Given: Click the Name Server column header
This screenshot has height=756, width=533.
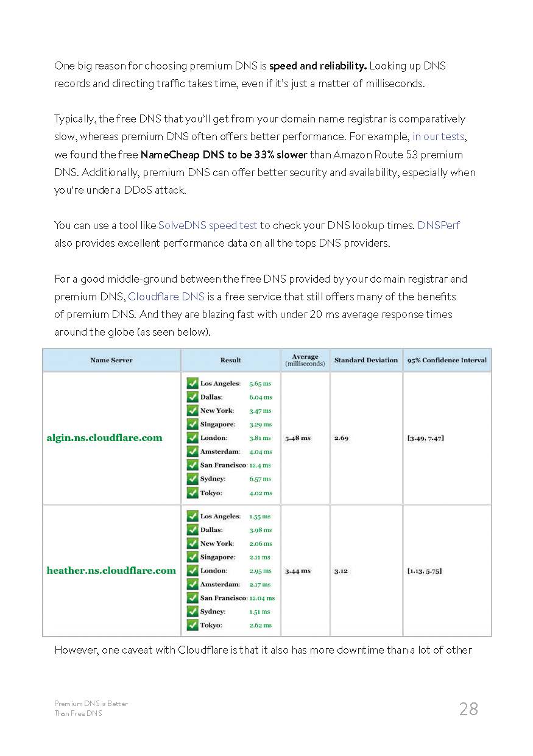Looking at the screenshot, I should [111, 360].
